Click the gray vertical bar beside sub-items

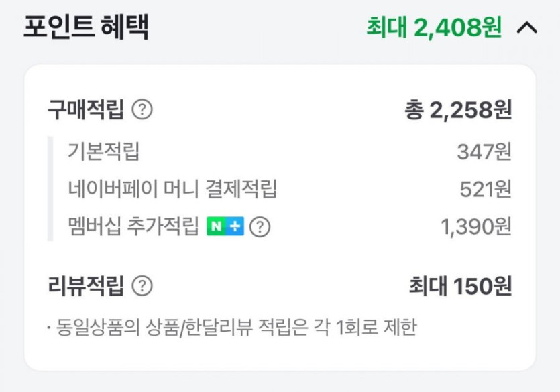coord(50,189)
